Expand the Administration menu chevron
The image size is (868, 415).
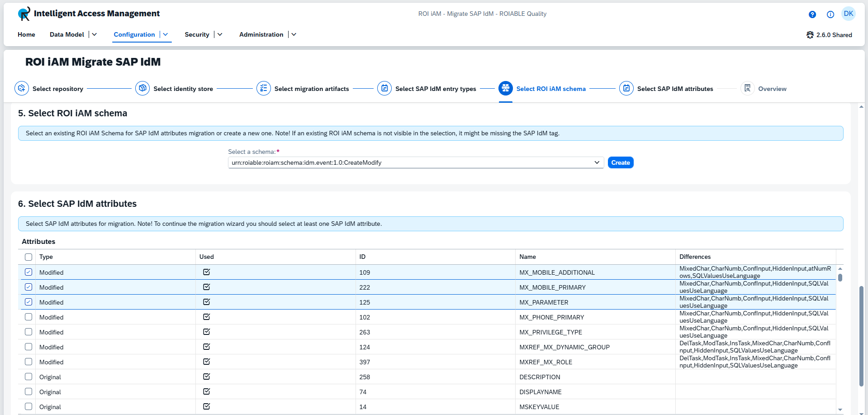[x=294, y=34]
